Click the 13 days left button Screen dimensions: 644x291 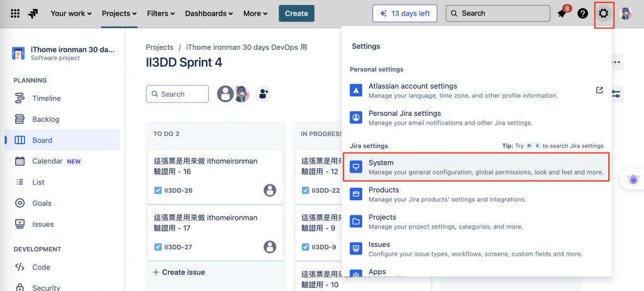tap(404, 14)
